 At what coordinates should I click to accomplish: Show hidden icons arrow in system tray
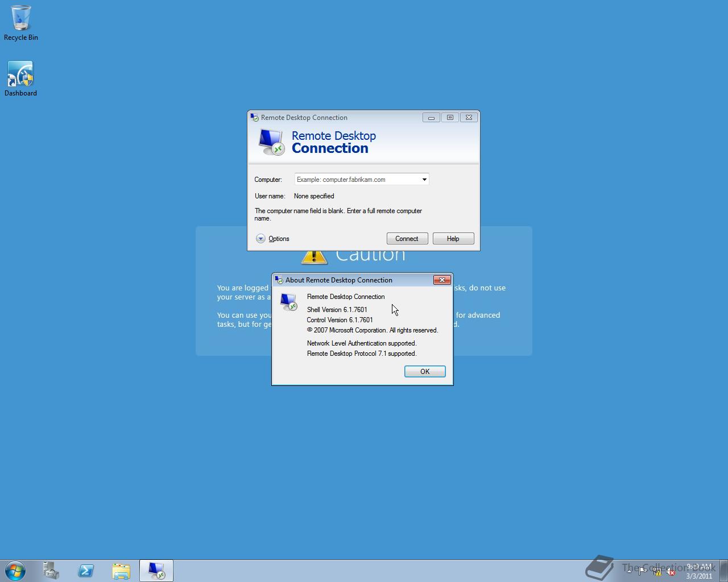629,571
